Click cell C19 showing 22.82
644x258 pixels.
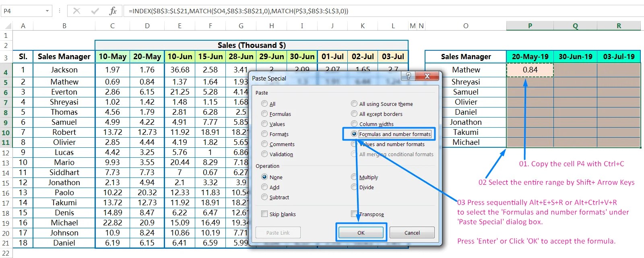[x=112, y=223]
